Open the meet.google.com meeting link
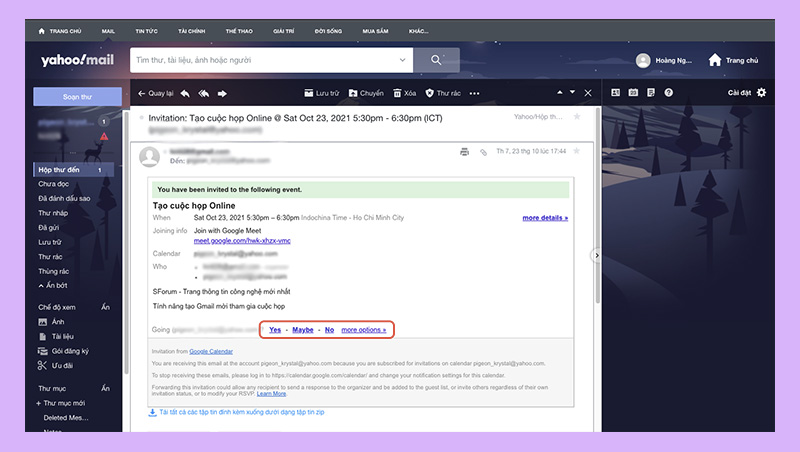 [242, 241]
